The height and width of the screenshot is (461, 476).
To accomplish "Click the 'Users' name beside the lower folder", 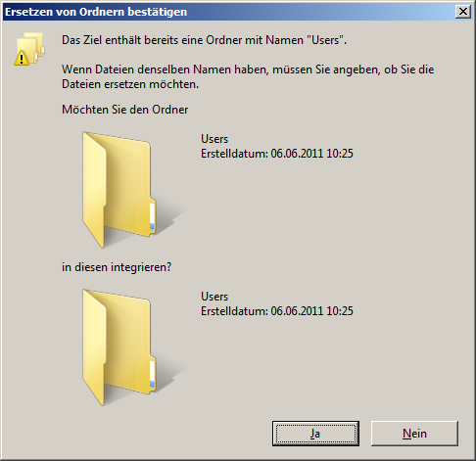I will click(x=214, y=297).
